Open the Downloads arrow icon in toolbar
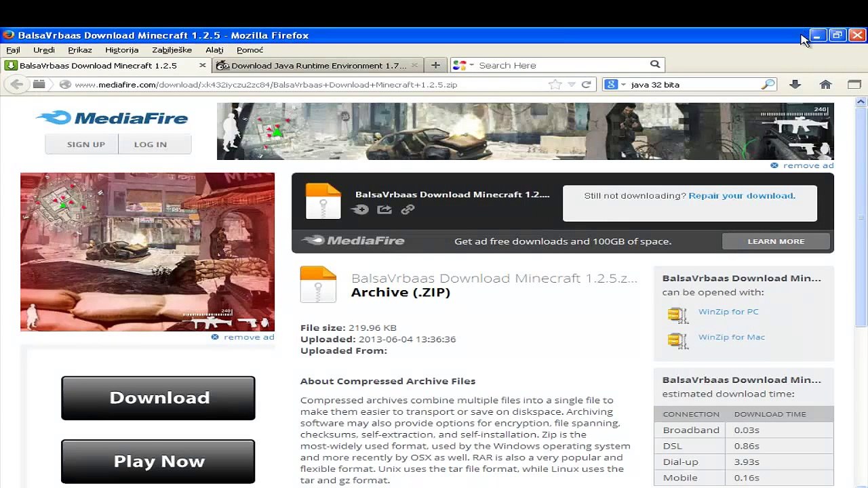Screen dimensions: 868x488 [795, 85]
